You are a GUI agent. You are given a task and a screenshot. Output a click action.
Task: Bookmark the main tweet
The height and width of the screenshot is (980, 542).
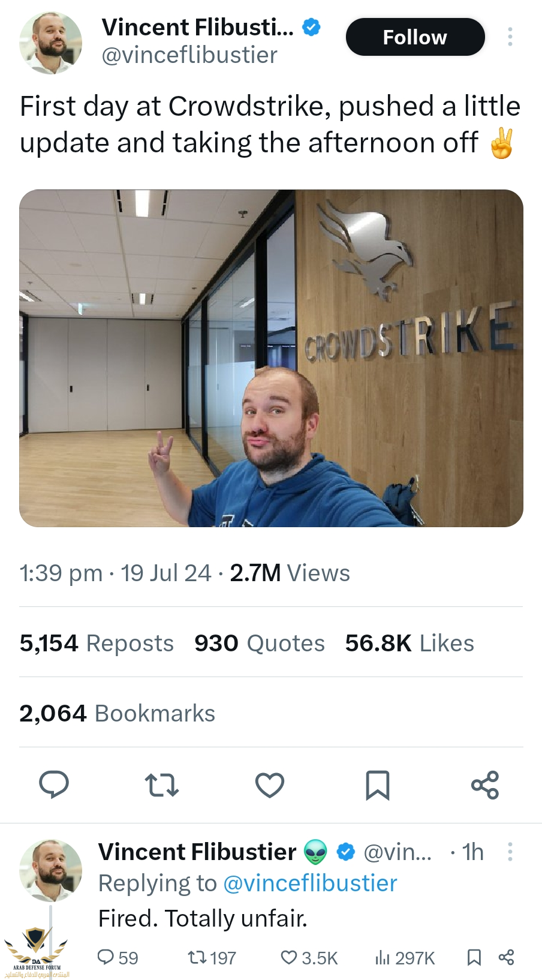(378, 785)
